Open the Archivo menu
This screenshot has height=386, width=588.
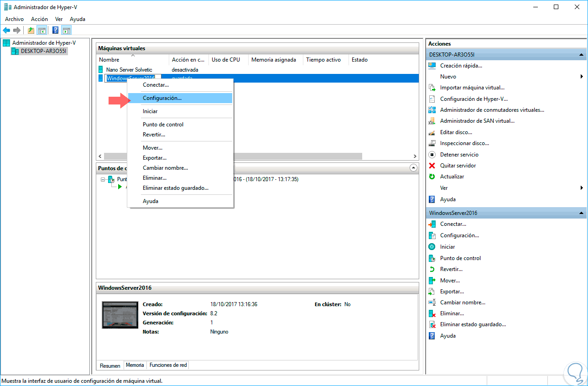[x=14, y=19]
